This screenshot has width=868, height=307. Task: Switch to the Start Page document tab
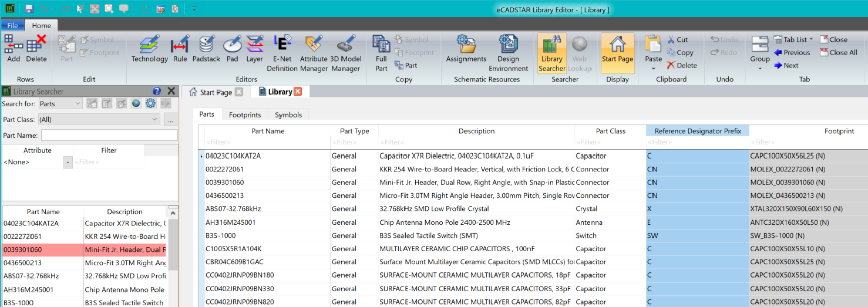[216, 92]
